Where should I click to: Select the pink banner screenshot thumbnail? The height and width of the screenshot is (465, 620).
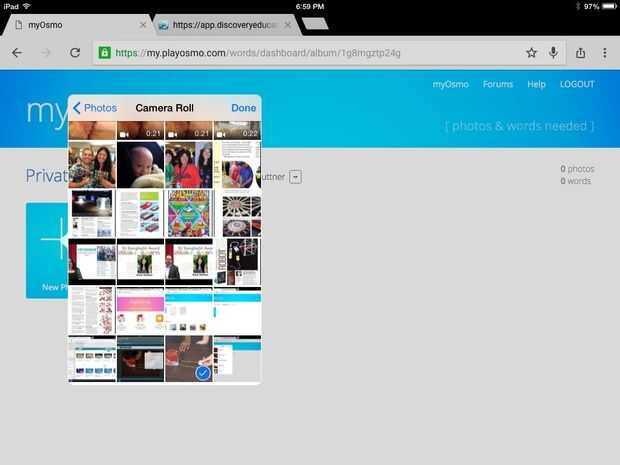(140, 311)
